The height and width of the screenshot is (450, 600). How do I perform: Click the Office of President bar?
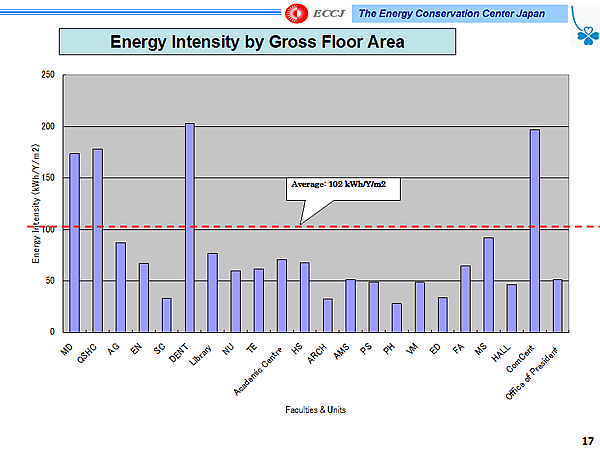point(558,306)
